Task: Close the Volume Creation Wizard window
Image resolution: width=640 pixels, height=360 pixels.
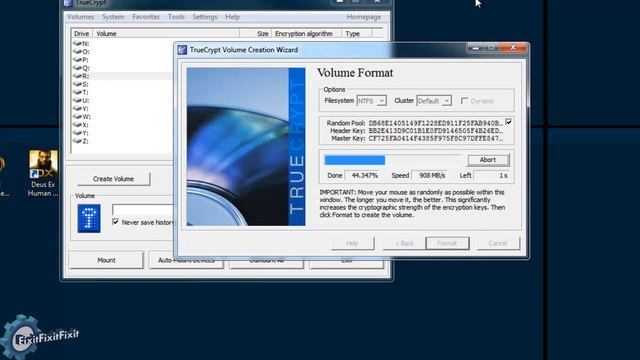Action: tap(513, 48)
